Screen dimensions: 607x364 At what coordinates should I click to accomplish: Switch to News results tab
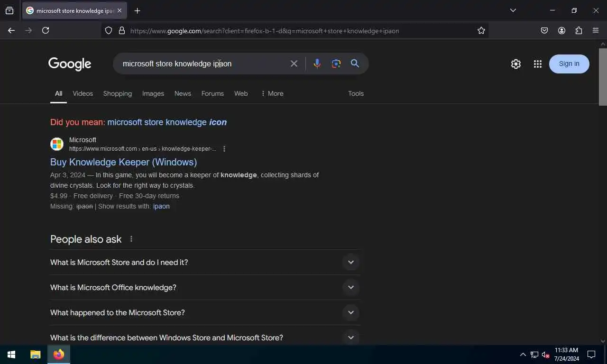pyautogui.click(x=183, y=93)
